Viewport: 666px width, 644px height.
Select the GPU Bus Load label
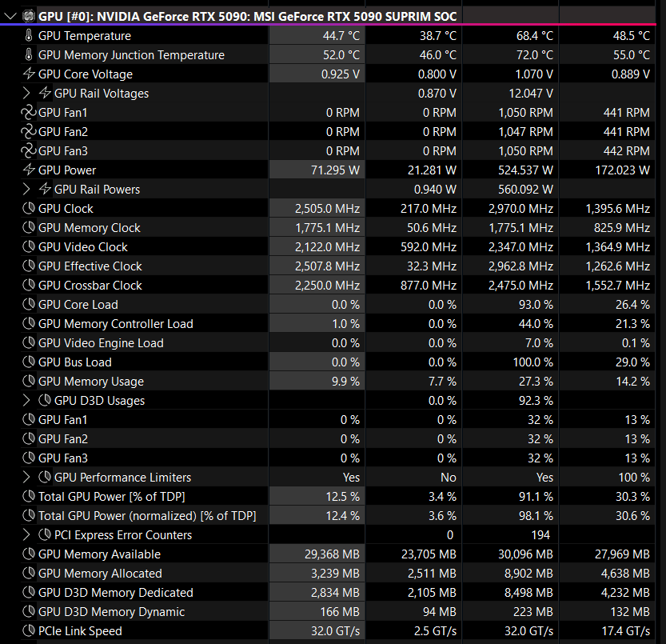coord(75,362)
